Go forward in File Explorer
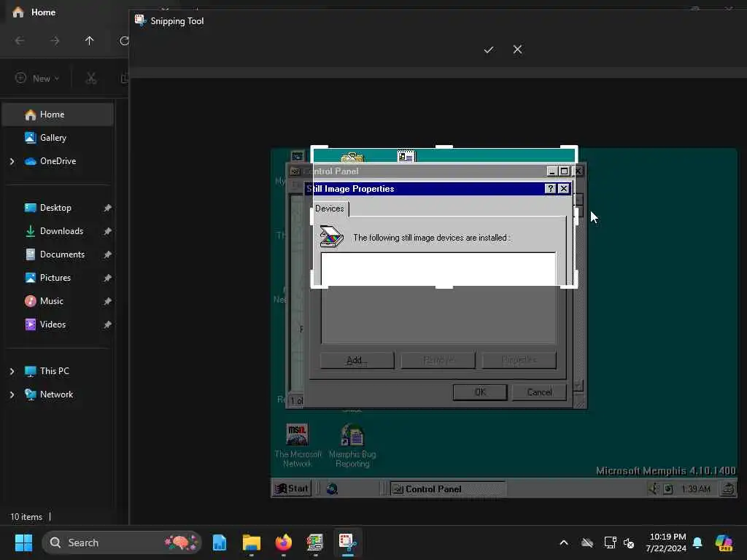Screen dimensions: 747x560 [x=55, y=41]
